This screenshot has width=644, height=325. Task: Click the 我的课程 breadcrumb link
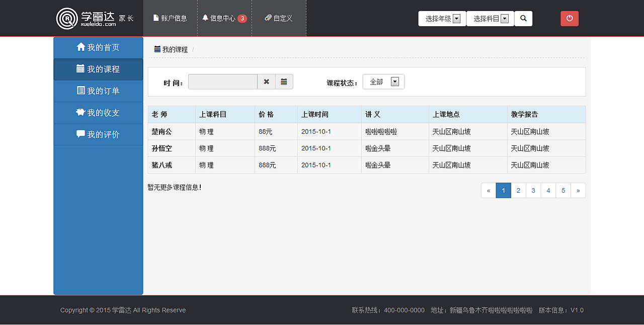coord(175,49)
